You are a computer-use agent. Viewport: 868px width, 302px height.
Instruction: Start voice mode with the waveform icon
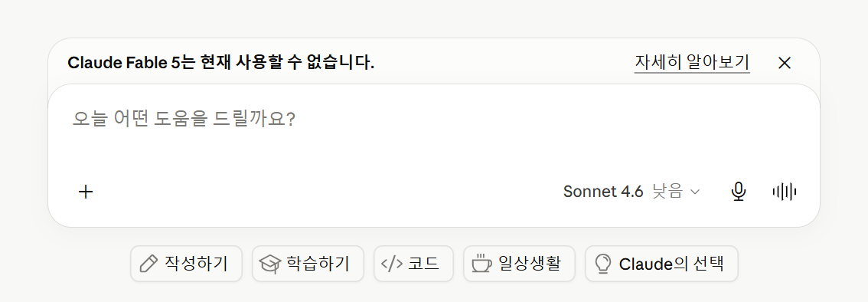(784, 192)
